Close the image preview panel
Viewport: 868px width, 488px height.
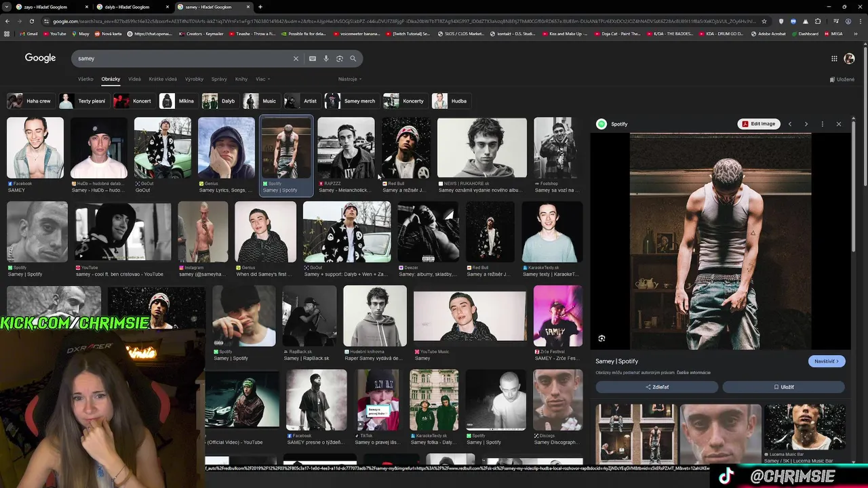tap(839, 124)
